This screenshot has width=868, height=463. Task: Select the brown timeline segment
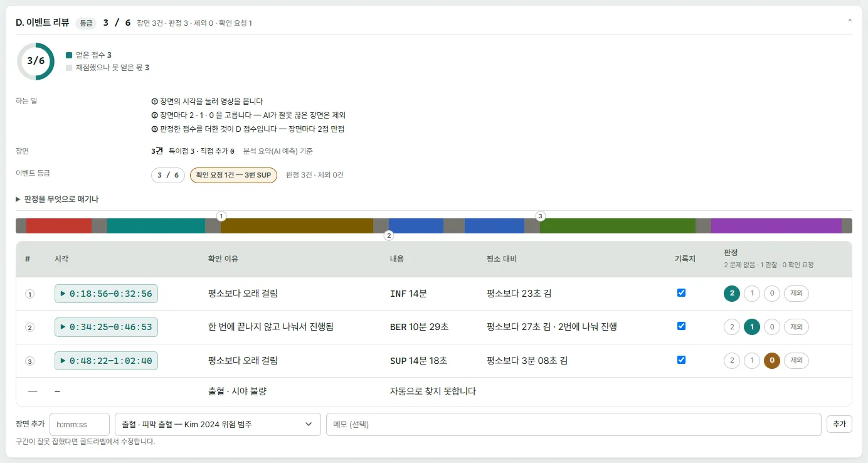point(297,226)
